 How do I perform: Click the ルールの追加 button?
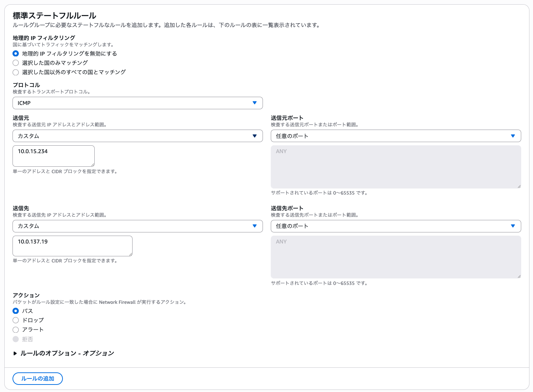click(38, 378)
